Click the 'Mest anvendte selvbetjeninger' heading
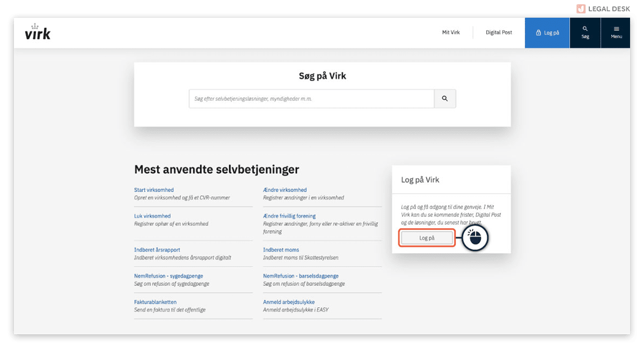 217,170
